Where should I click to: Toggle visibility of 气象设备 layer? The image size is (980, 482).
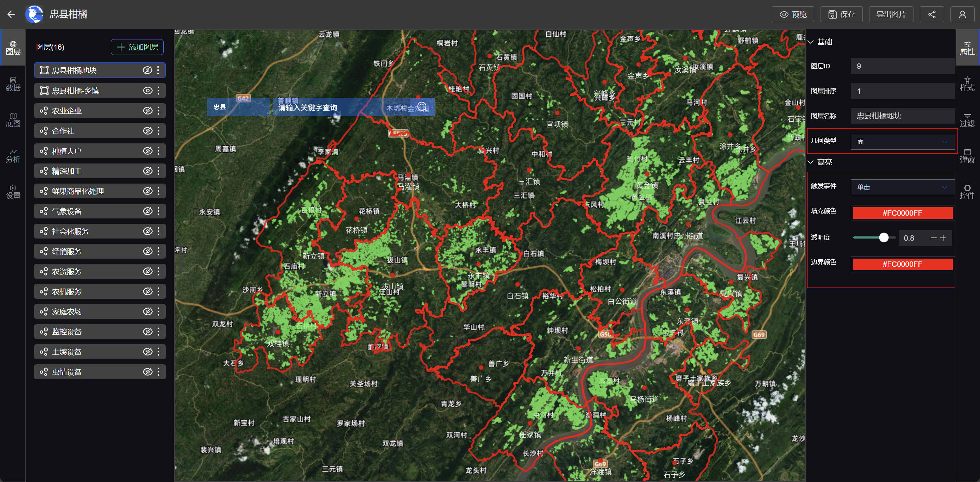147,211
